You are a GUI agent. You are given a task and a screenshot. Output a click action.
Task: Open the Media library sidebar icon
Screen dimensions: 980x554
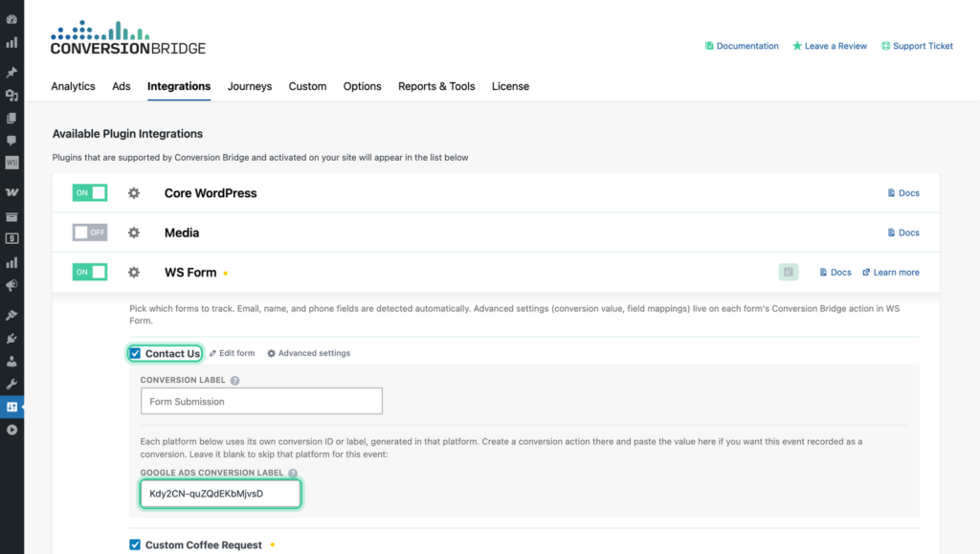[11, 95]
